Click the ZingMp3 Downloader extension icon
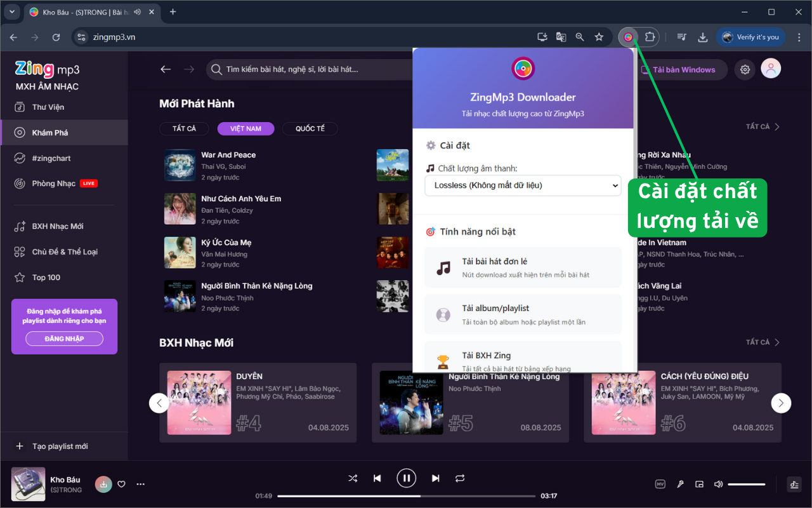Image resolution: width=812 pixels, height=508 pixels. coord(628,37)
